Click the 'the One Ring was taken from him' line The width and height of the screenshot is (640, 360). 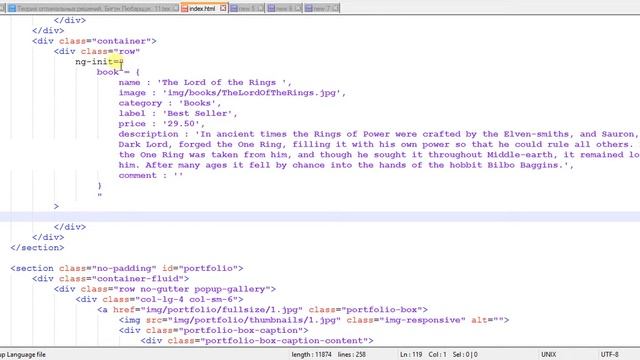click(379, 155)
